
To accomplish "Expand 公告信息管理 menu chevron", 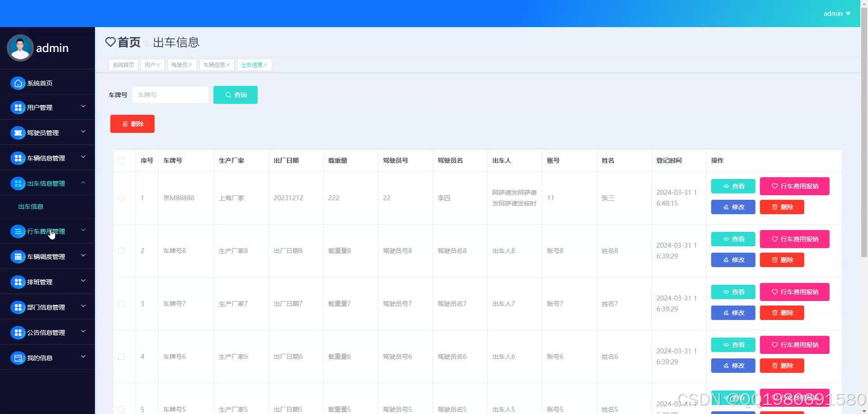I will click(83, 332).
